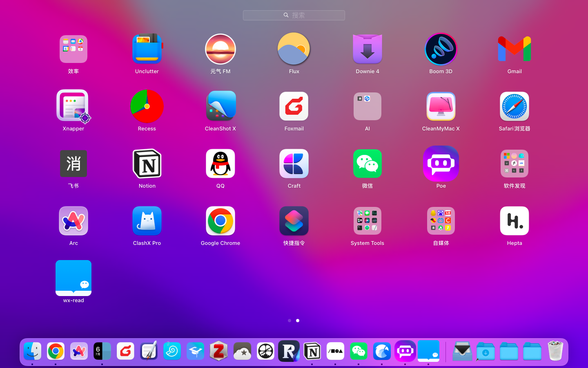Open the blue spiral app in the Dock
Image resolution: width=588 pixels, height=368 pixels.
click(172, 351)
